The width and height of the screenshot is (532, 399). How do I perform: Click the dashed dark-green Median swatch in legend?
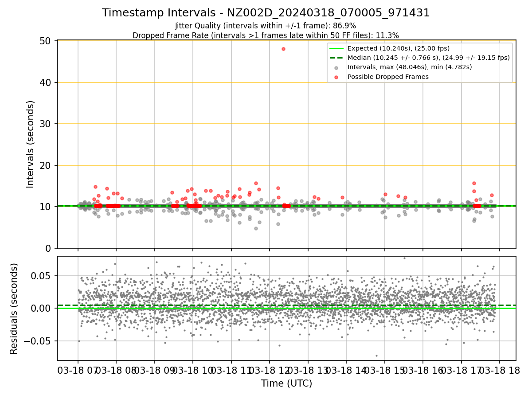pos(336,58)
